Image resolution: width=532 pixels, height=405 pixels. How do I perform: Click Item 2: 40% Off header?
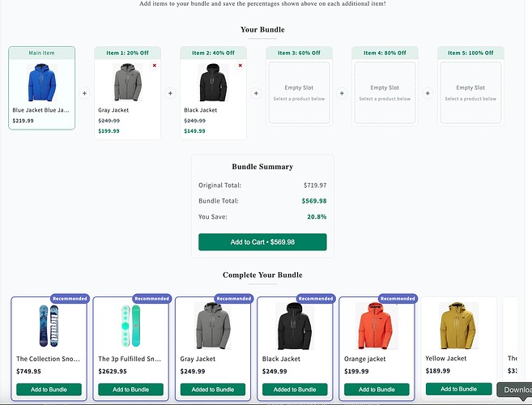213,53
